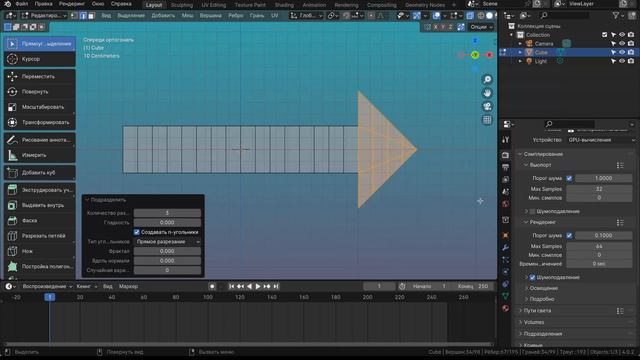
Task: Toggle camera view in viewport
Action: coord(487,107)
